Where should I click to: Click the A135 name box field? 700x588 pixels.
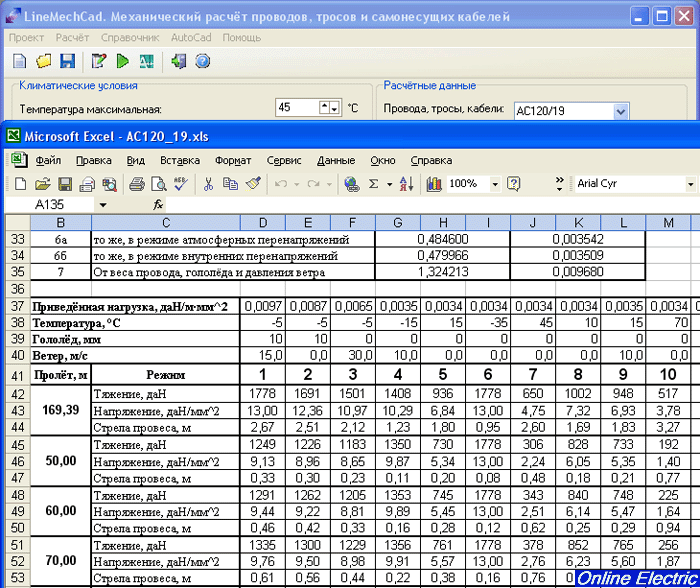click(x=50, y=205)
